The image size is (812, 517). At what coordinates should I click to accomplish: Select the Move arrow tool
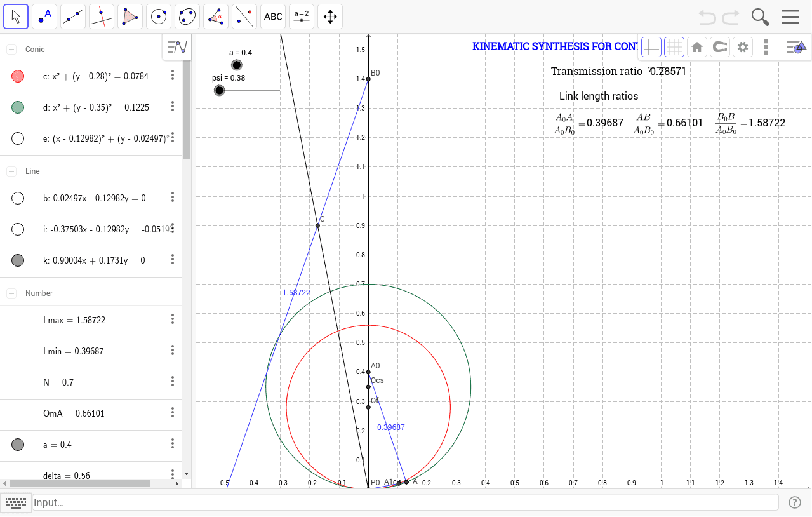(x=16, y=17)
